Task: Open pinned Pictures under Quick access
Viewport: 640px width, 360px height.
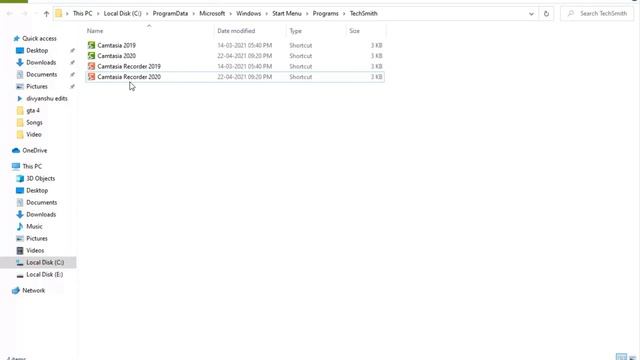Action: click(37, 87)
